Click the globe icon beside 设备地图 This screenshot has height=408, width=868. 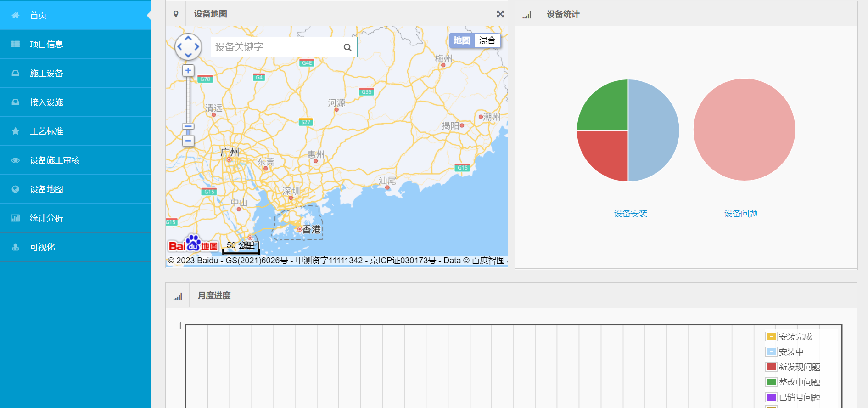pyautogui.click(x=16, y=189)
